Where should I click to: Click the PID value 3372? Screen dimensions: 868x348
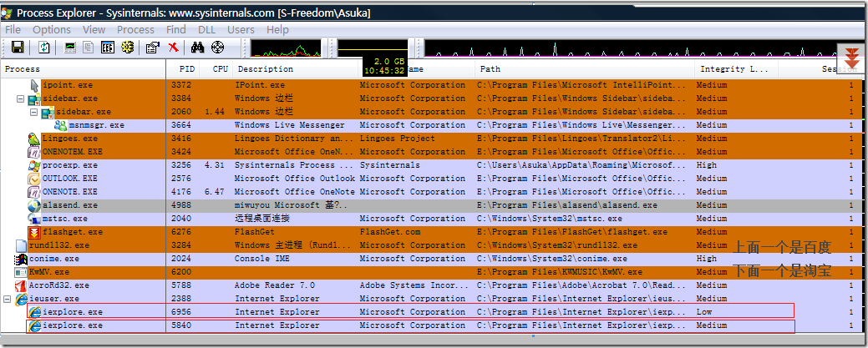point(180,85)
